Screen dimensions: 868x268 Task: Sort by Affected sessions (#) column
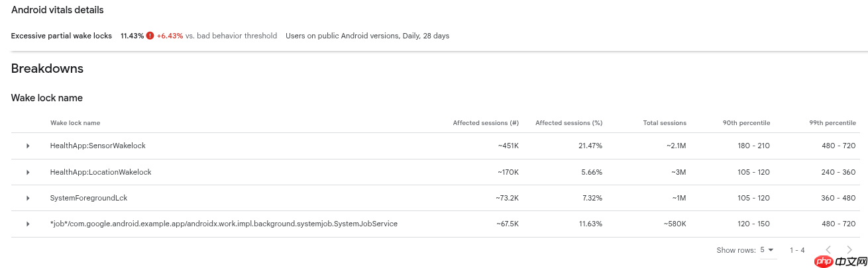pyautogui.click(x=485, y=123)
